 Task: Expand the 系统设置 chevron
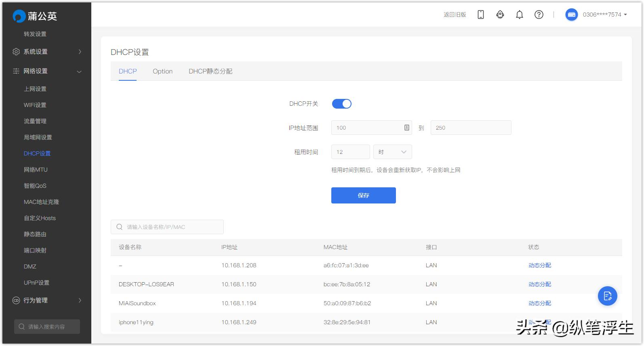[x=80, y=52]
